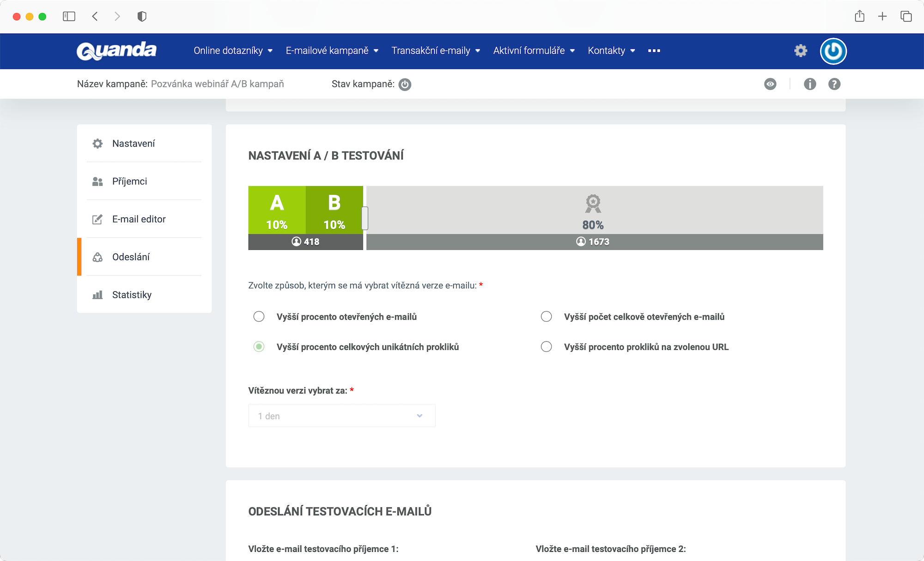Open the help question mark icon
This screenshot has width=924, height=561.
(834, 84)
